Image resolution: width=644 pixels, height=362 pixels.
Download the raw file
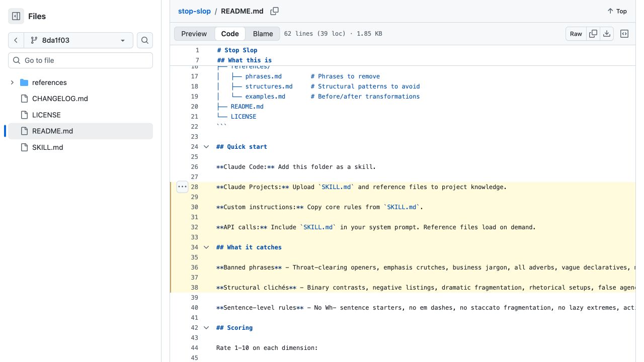click(x=607, y=34)
